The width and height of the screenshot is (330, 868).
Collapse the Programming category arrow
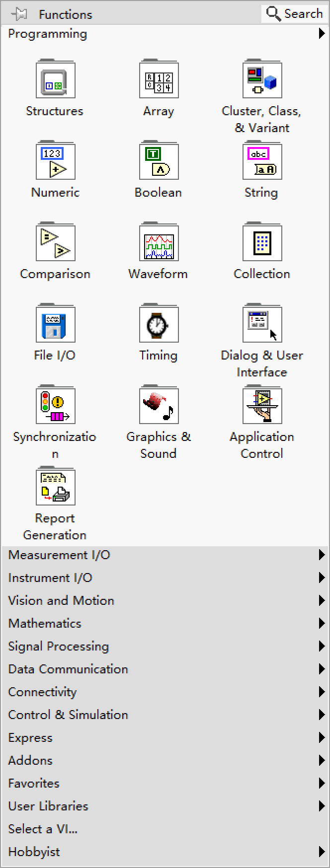click(322, 34)
